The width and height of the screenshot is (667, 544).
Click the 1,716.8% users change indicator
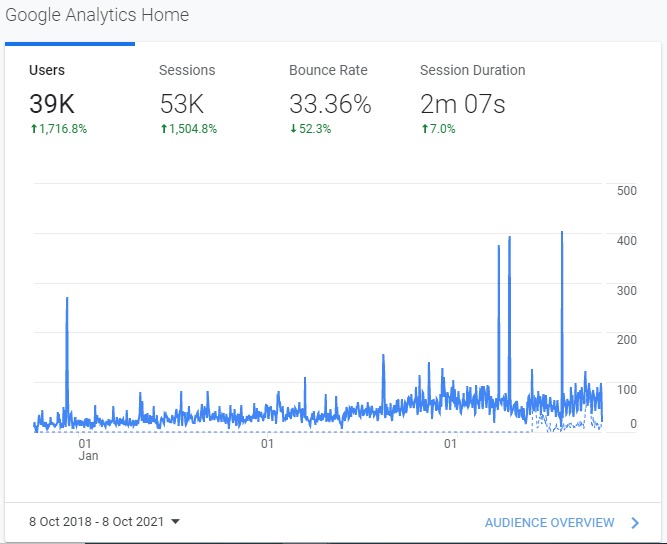click(59, 128)
